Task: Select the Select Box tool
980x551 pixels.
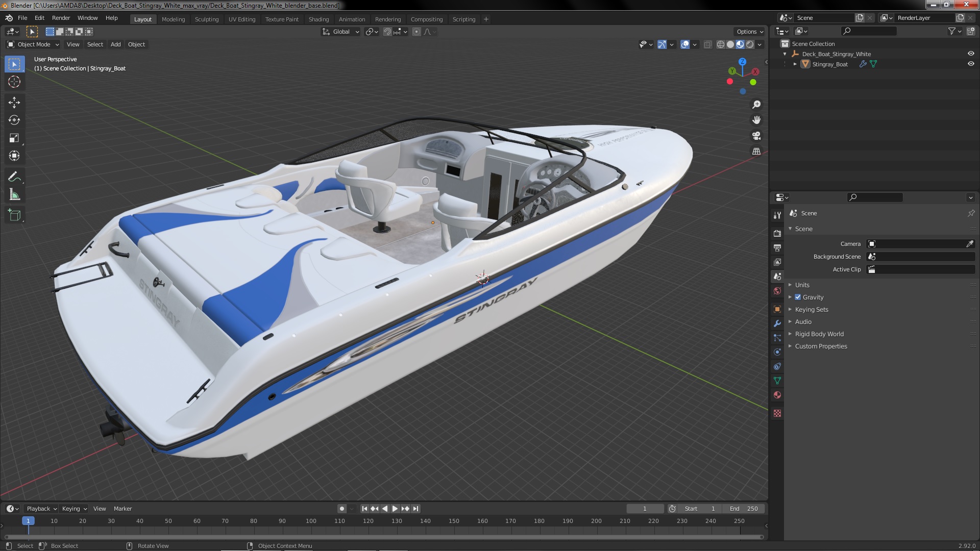Action: click(x=14, y=64)
